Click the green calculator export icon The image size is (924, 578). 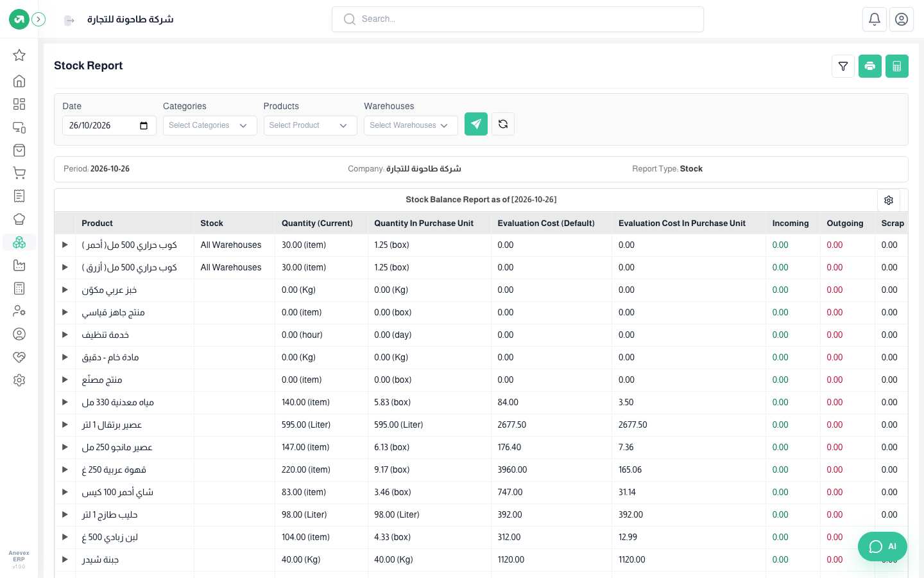(x=897, y=66)
